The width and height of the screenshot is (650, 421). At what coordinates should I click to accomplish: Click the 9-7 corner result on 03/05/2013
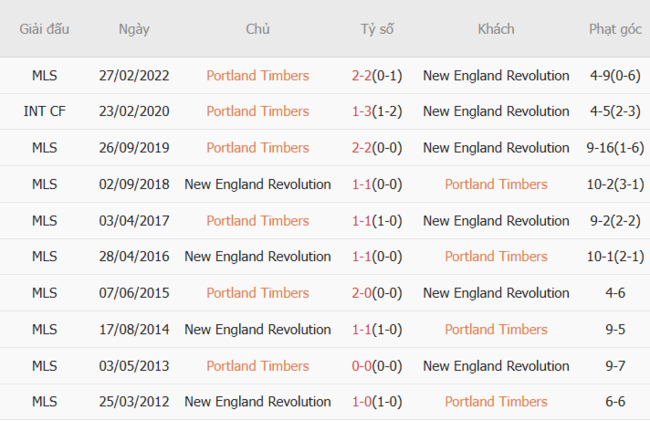point(615,365)
